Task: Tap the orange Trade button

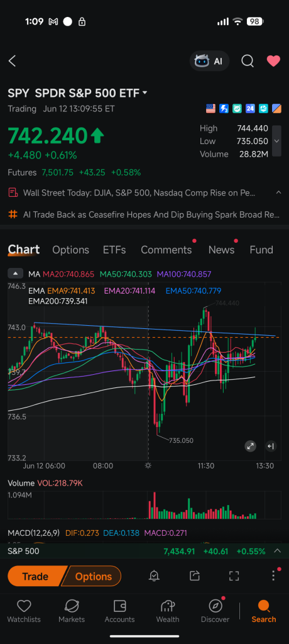Action: pos(36,576)
